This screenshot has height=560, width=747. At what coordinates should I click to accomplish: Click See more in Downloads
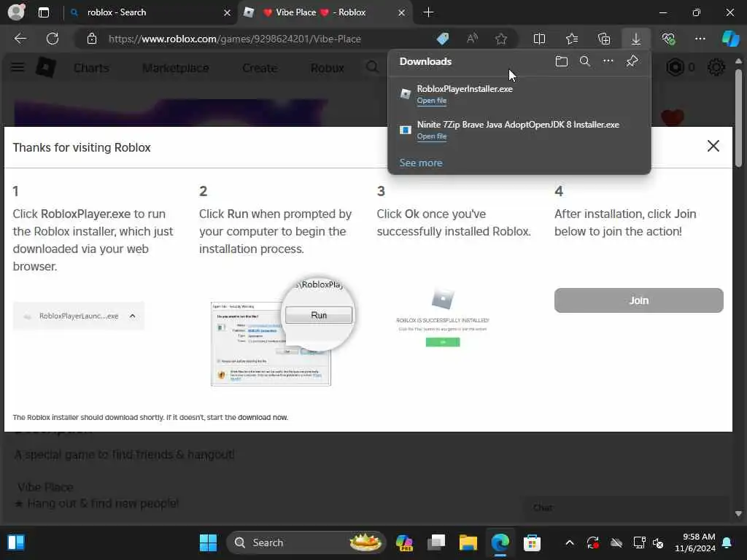click(x=421, y=163)
